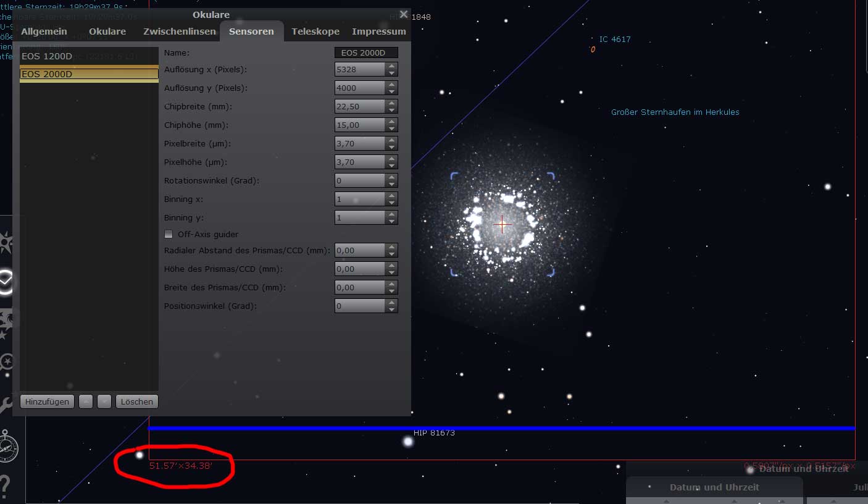Viewport: 868px width, 504px height.
Task: Increase Binning x with up arrow
Action: (391, 196)
